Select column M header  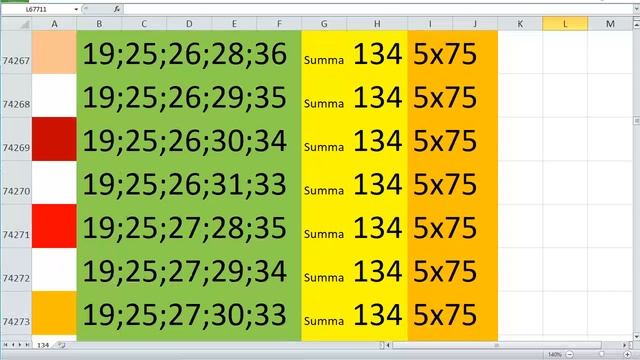[x=610, y=24]
